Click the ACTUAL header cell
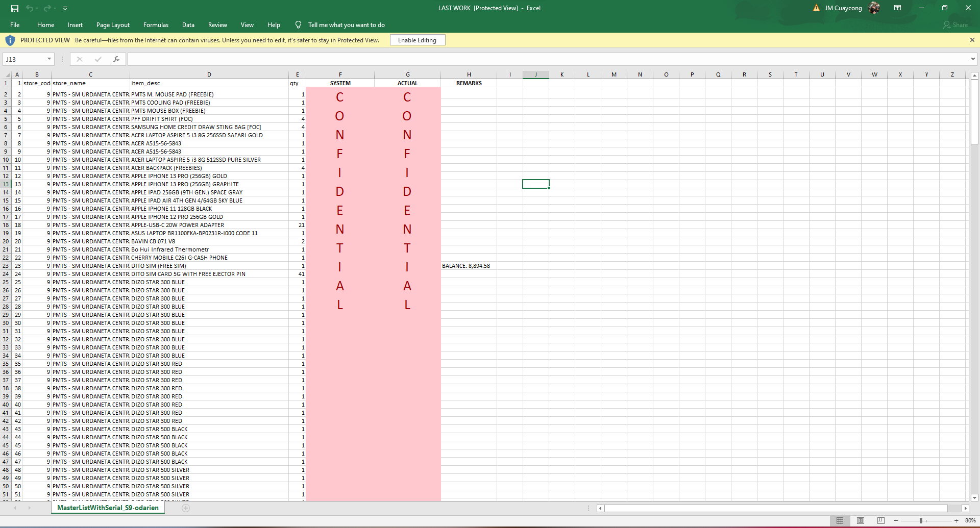The width and height of the screenshot is (980, 528). point(408,83)
